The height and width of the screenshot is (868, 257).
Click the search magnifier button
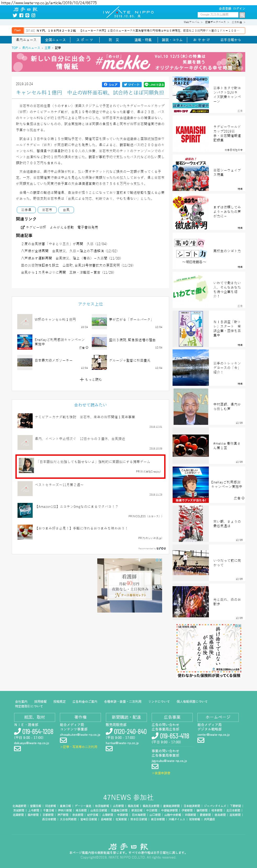(x=242, y=15)
